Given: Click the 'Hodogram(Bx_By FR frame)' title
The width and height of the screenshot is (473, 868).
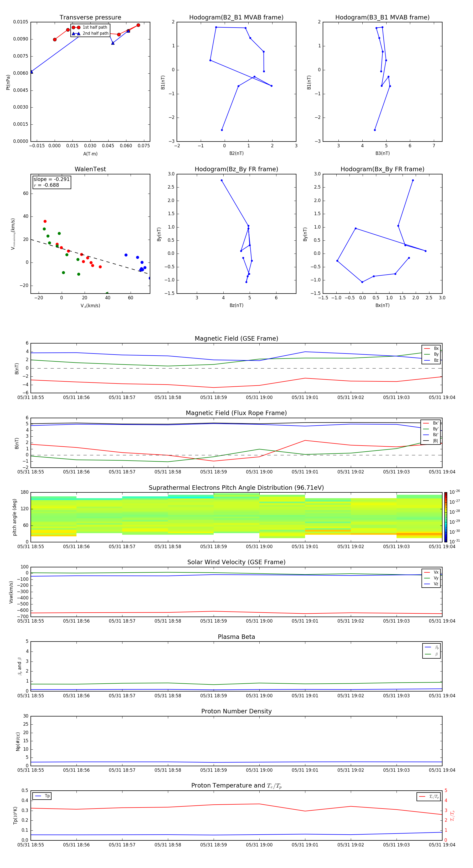Looking at the screenshot, I should [x=382, y=169].
